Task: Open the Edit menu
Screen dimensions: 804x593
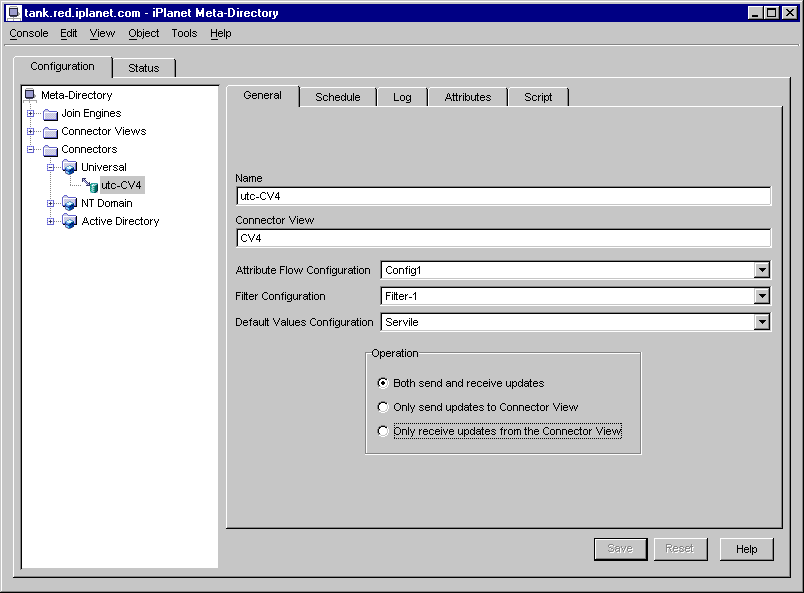Action: coord(68,33)
